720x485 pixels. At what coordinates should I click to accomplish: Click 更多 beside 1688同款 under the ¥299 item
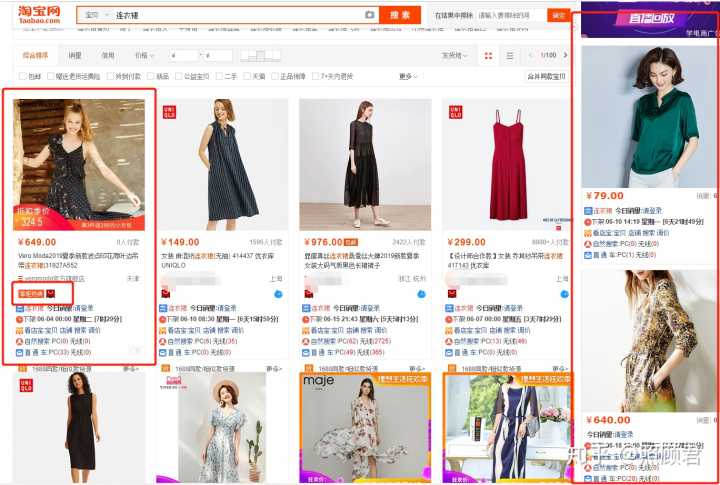(x=560, y=369)
